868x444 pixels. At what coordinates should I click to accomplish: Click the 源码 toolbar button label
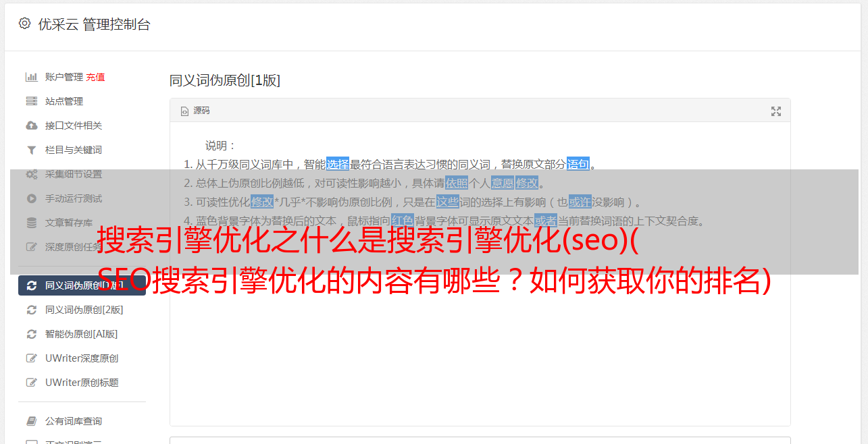201,111
